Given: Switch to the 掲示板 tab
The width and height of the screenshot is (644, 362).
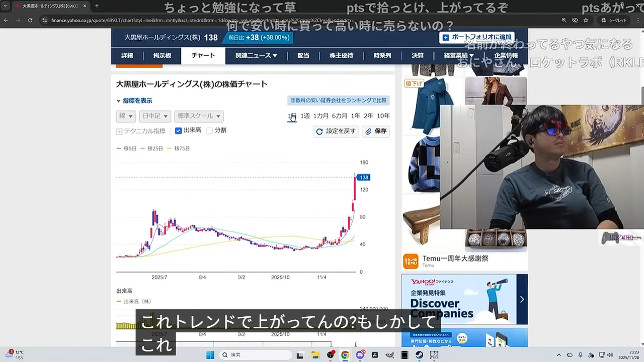Looking at the screenshot, I should 162,56.
